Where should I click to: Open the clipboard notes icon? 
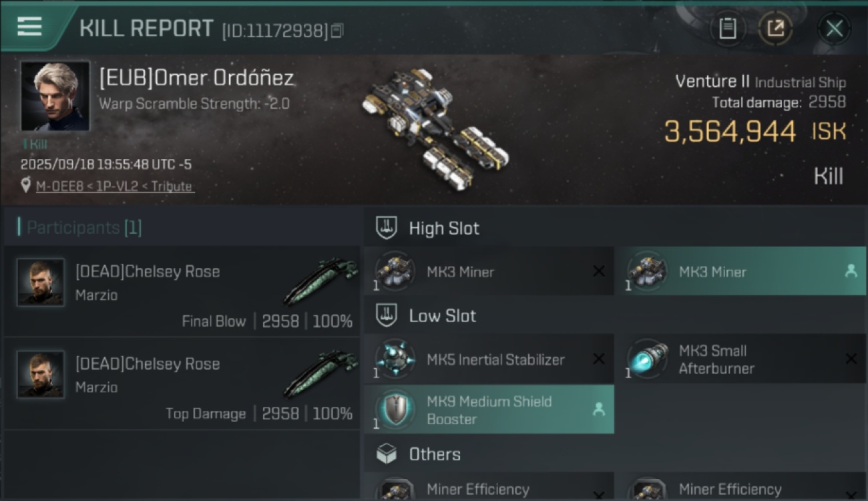point(727,28)
